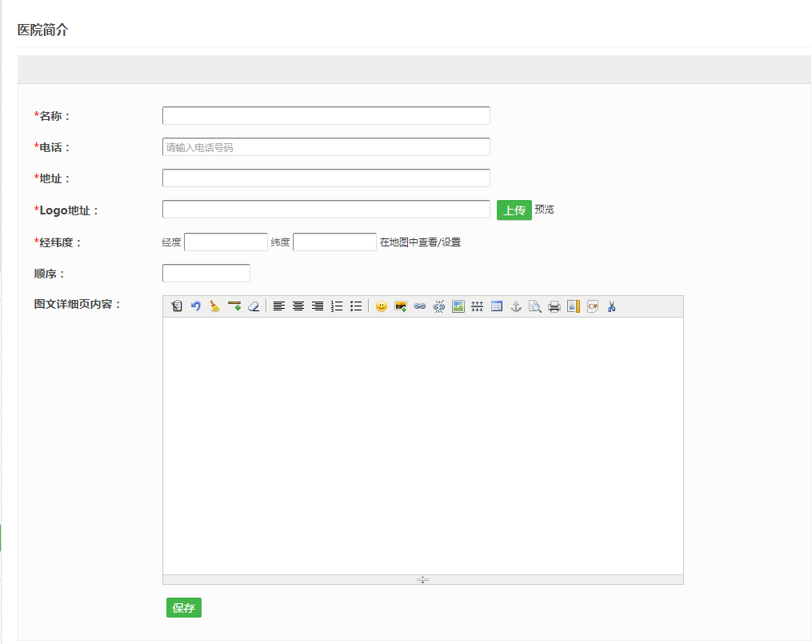Open the 在地图中查看/设置 map link
The width and height of the screenshot is (812, 644).
tap(420, 242)
